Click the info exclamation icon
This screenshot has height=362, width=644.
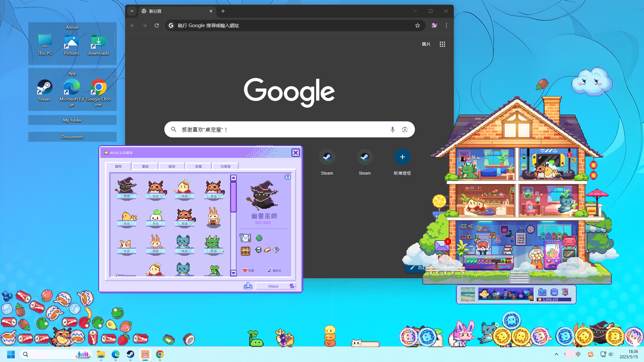(288, 177)
